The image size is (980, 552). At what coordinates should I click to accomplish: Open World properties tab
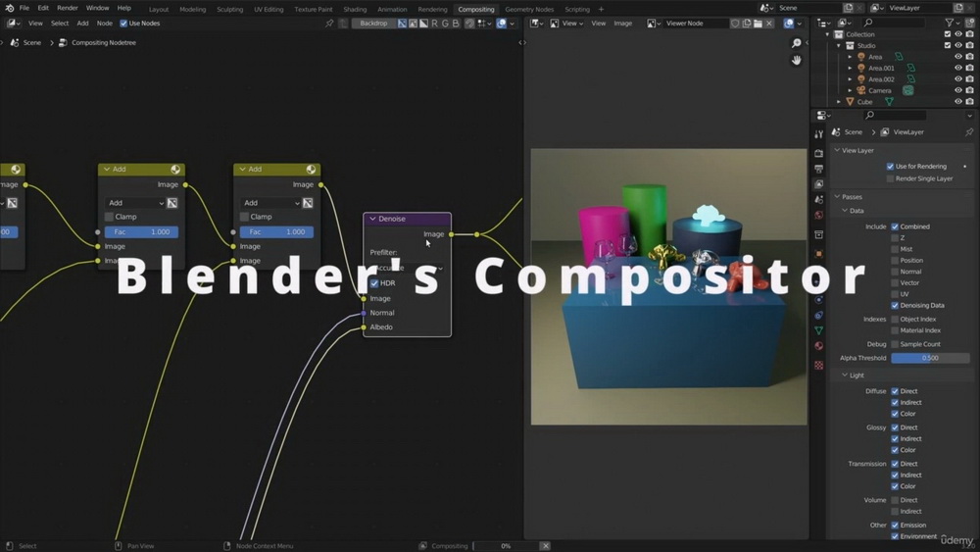point(818,215)
